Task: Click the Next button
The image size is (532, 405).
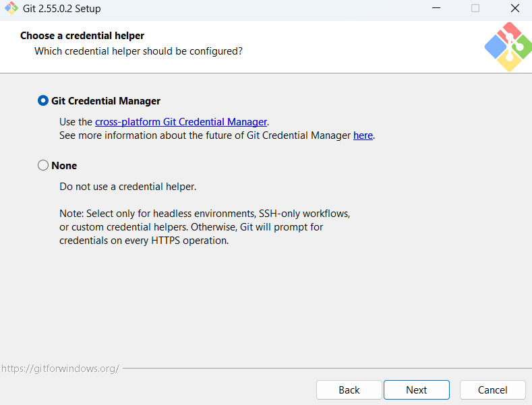Action: coord(417,390)
